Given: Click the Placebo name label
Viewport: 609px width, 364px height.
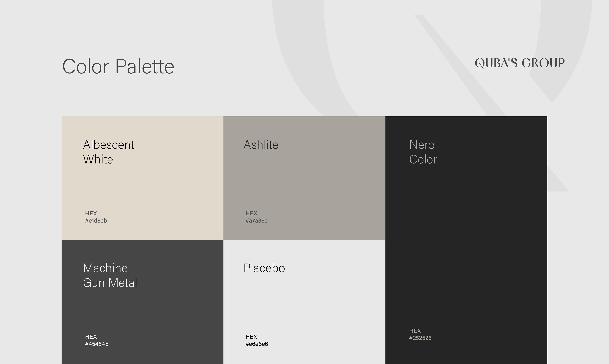Looking at the screenshot, I should pos(264,268).
